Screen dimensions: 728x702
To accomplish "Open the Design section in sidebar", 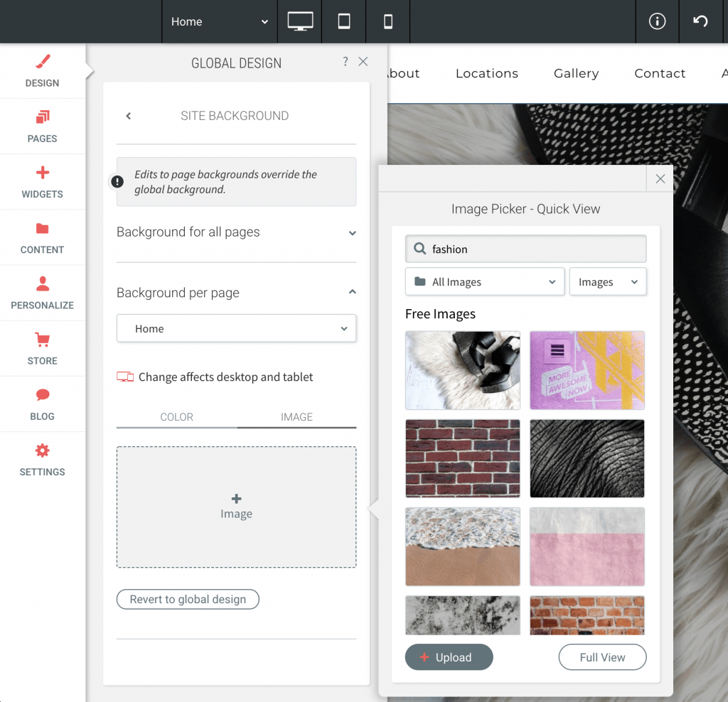I will tap(42, 71).
